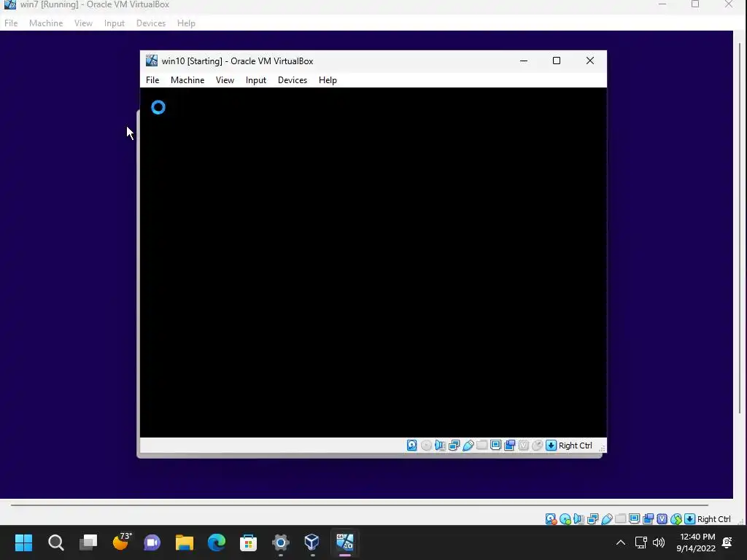Click audio icon in win10 status bar
747x560 pixels.
click(x=440, y=446)
